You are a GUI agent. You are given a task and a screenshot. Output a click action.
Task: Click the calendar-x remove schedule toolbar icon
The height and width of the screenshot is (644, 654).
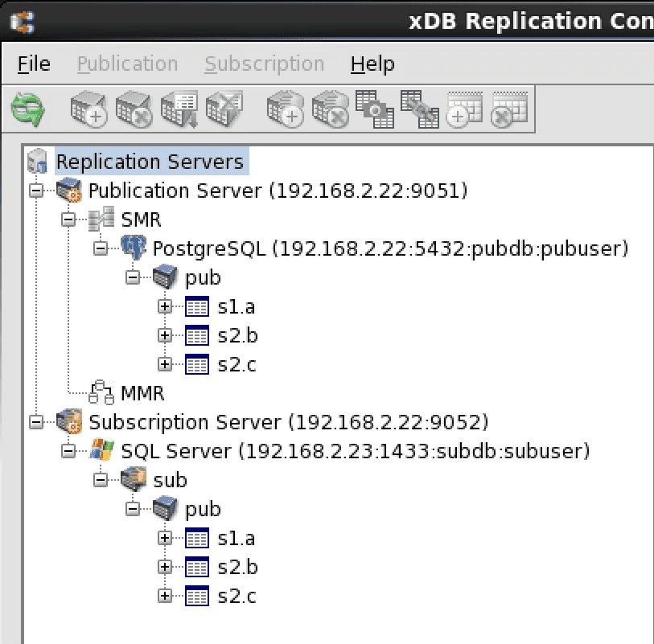click(509, 109)
